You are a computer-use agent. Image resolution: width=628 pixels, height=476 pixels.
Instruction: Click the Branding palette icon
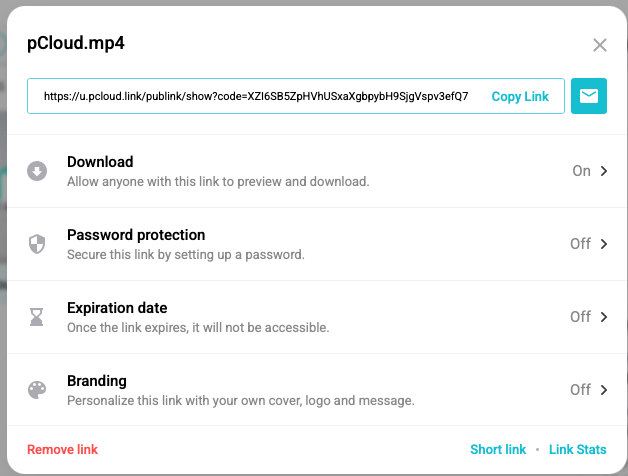(37, 390)
